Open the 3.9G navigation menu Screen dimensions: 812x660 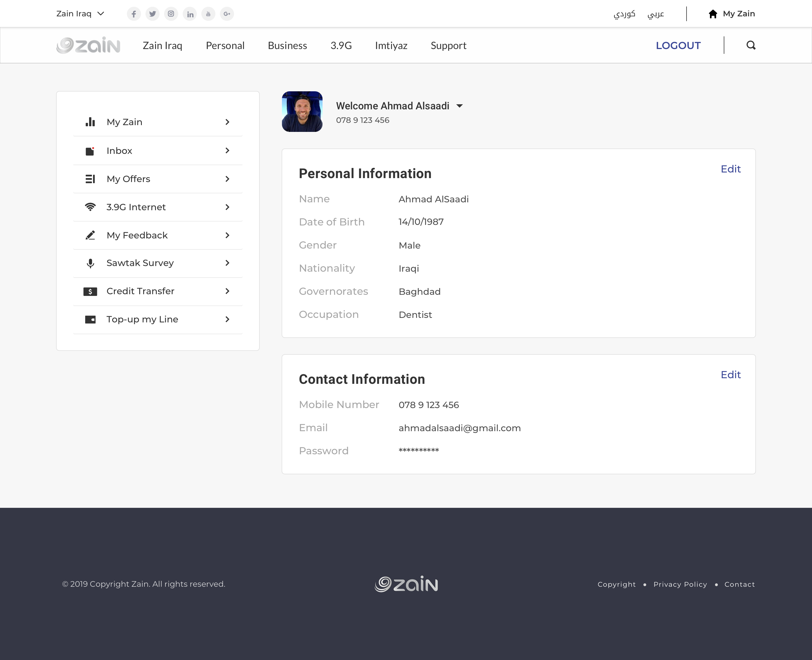(x=341, y=46)
